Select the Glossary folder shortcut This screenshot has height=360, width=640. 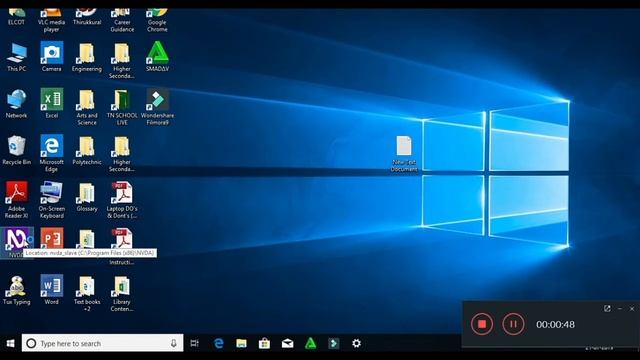pyautogui.click(x=87, y=197)
